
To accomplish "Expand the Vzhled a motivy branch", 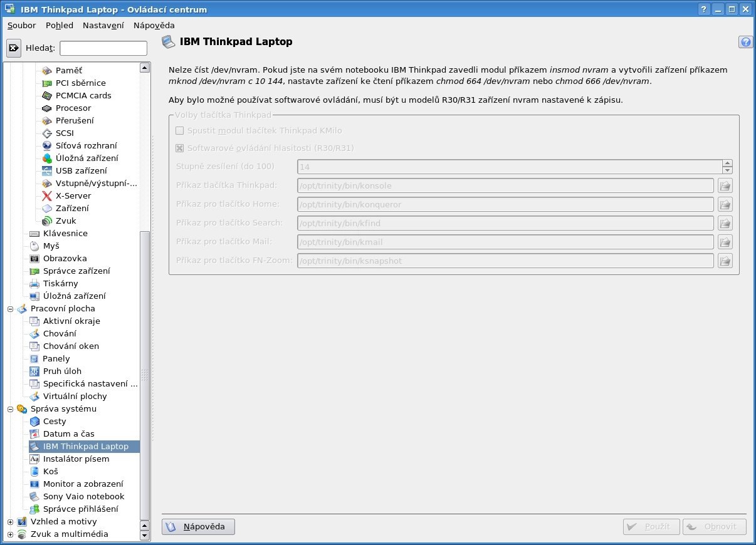I will point(10,522).
